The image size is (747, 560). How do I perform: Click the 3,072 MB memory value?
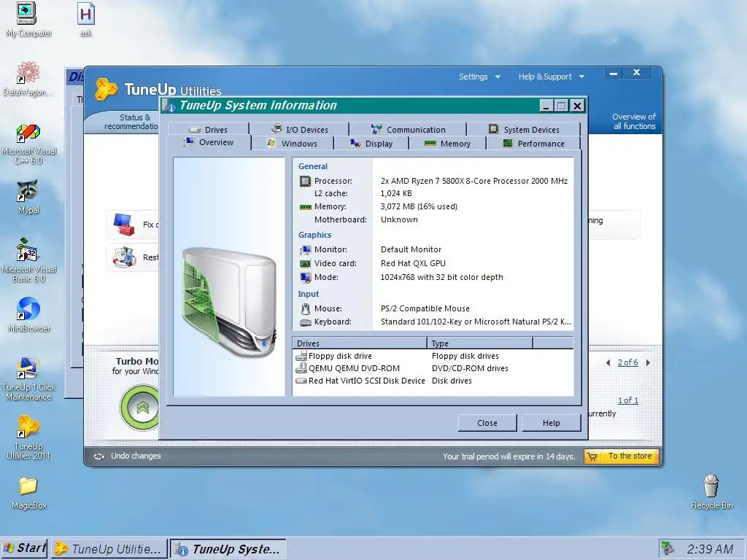(419, 206)
